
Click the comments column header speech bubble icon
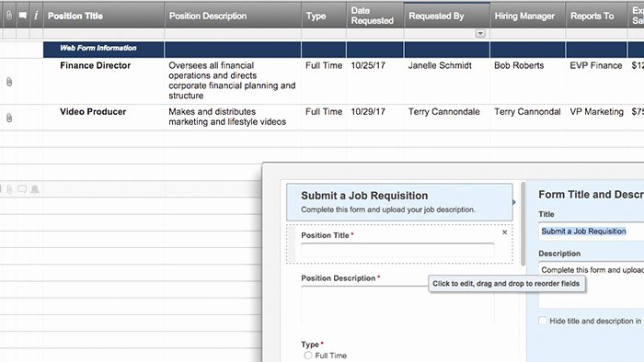click(23, 16)
